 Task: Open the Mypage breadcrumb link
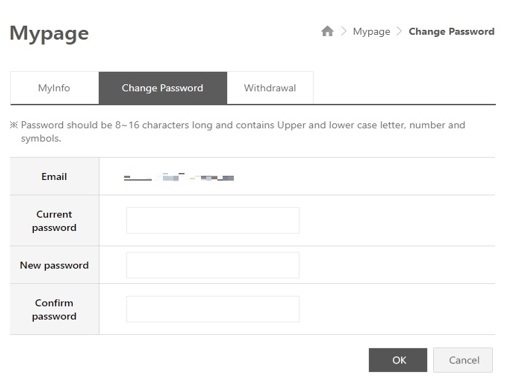[371, 32]
